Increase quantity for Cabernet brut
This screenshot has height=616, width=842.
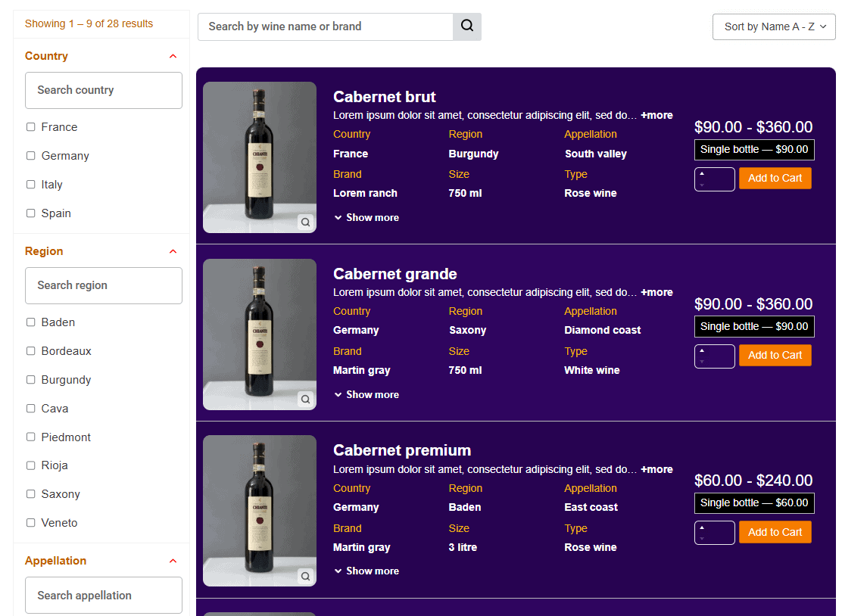pyautogui.click(x=702, y=174)
